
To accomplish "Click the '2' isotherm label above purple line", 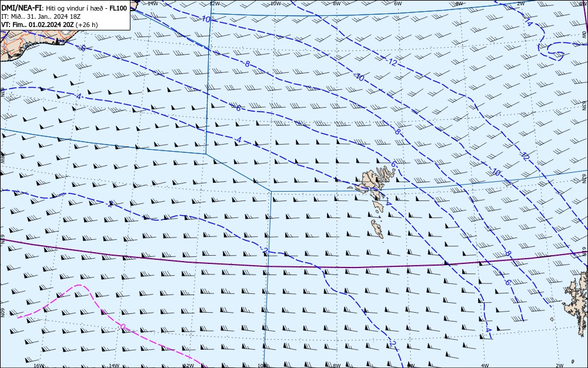I will (266, 250).
